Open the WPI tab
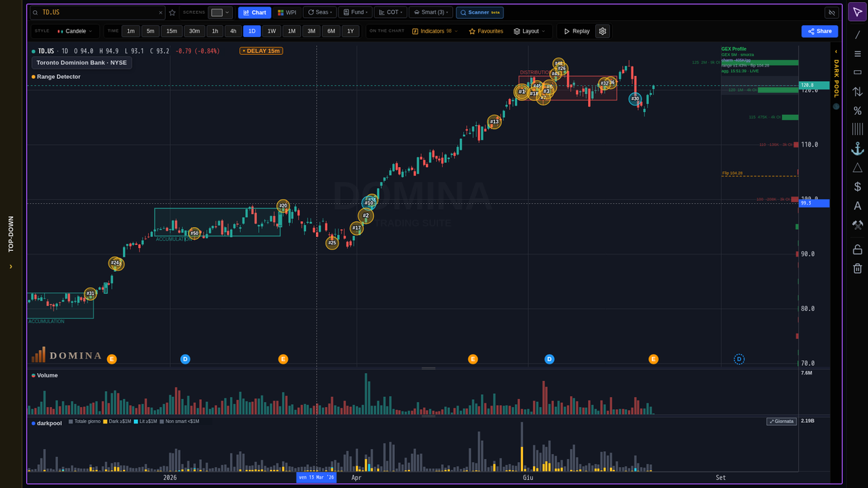The width and height of the screenshot is (868, 488). pos(286,12)
